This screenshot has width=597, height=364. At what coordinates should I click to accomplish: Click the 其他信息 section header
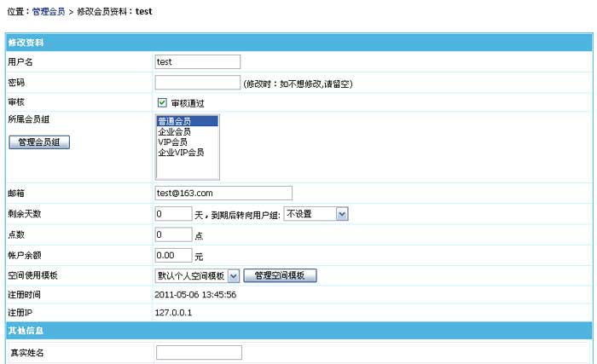tap(26, 330)
